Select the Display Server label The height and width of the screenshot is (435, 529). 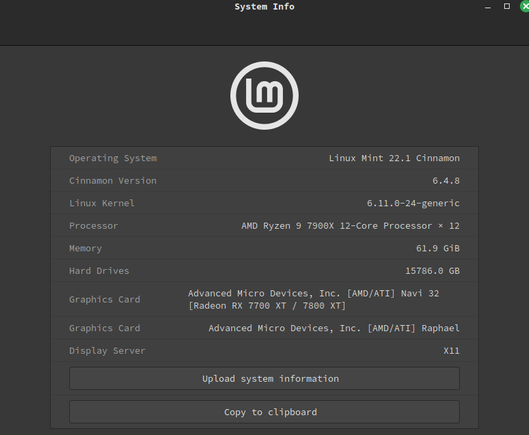pos(107,351)
